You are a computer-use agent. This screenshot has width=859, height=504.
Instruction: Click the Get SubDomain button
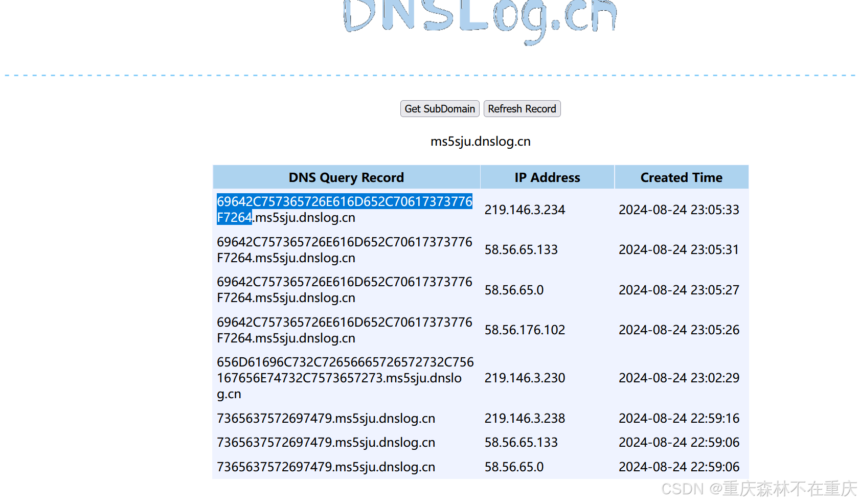[440, 109]
